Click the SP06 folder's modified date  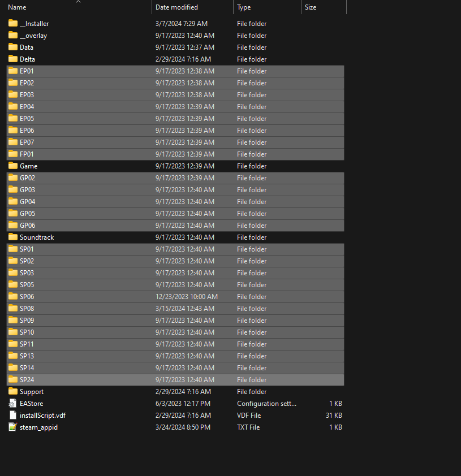pyautogui.click(x=186, y=297)
